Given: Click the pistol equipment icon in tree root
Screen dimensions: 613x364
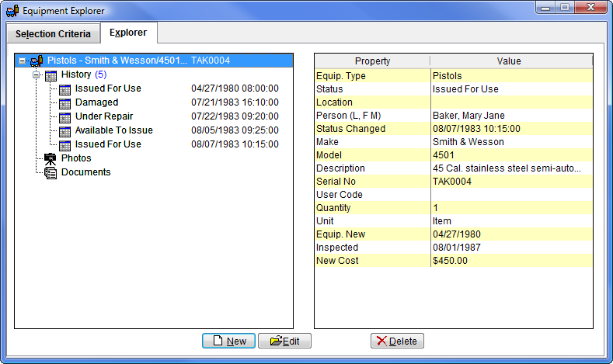Looking at the screenshot, I should coord(37,61).
